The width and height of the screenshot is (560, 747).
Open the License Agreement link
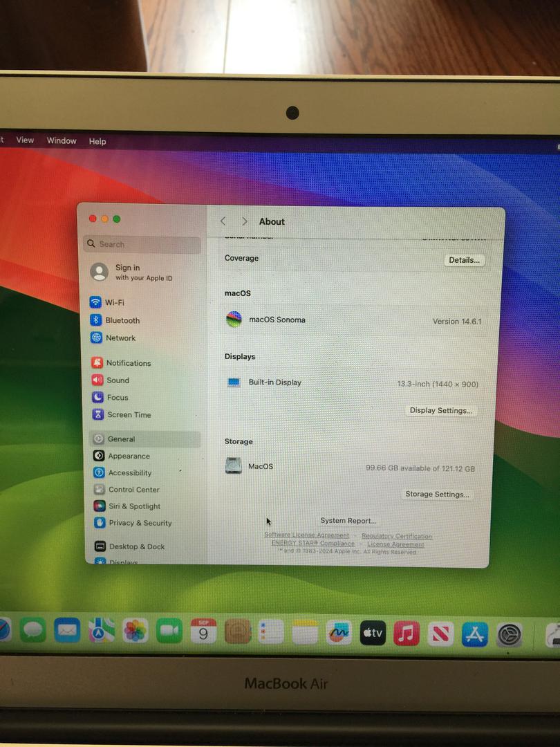pos(395,544)
